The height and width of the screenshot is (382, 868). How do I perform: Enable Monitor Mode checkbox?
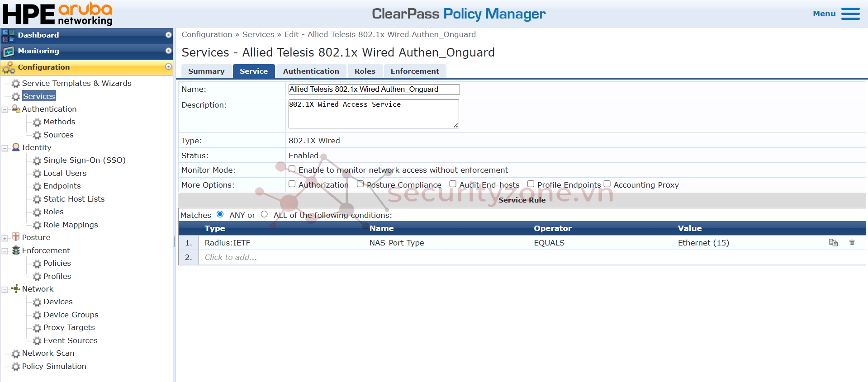click(x=292, y=169)
